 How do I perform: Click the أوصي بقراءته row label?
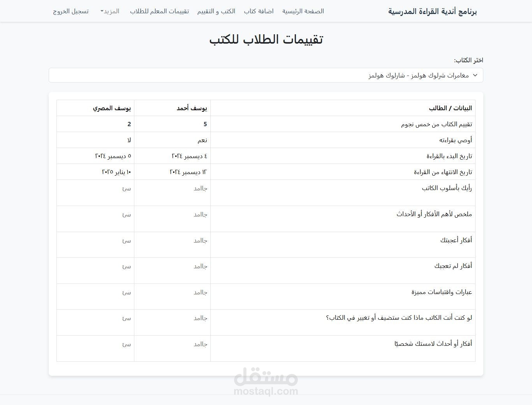(456, 140)
